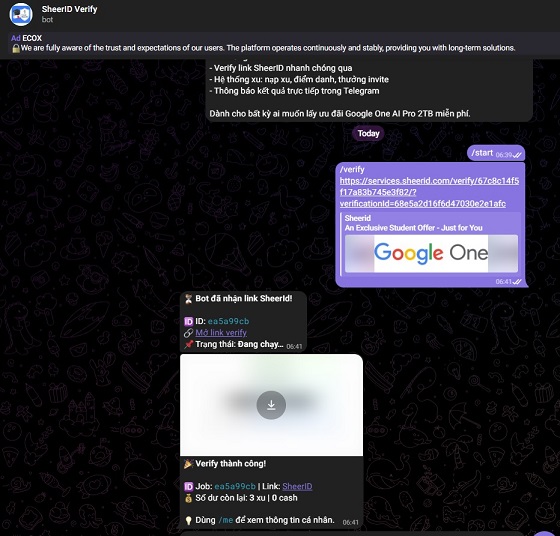Open the Google One link preview image
Screen dimensions: 560x536
(431, 253)
